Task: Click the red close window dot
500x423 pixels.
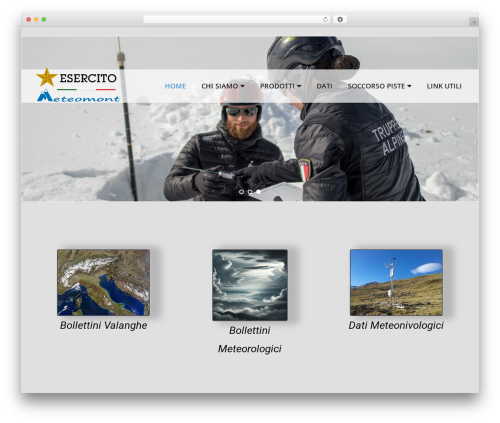Action: pos(29,20)
